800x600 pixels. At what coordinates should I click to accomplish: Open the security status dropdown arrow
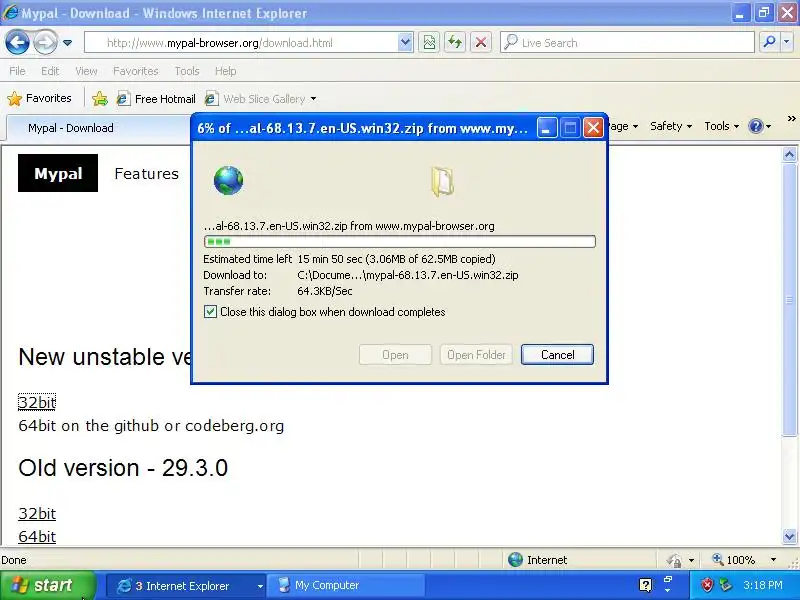[x=691, y=560]
